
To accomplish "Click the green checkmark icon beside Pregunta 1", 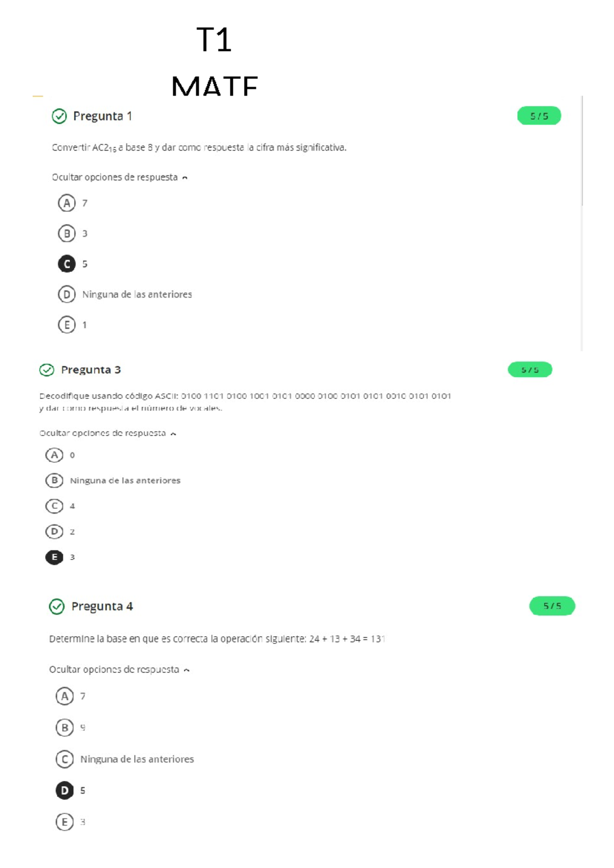I will click(x=59, y=116).
